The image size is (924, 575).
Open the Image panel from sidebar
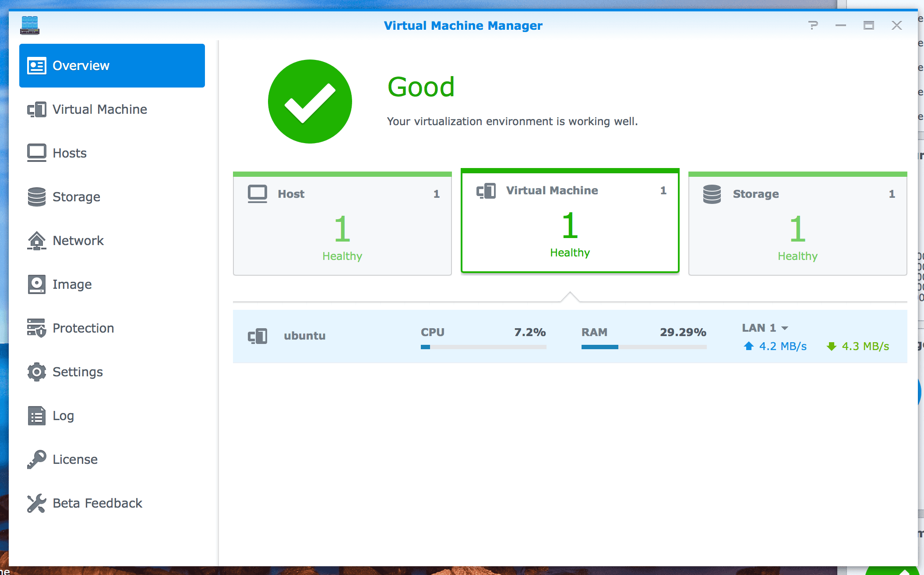37,284
